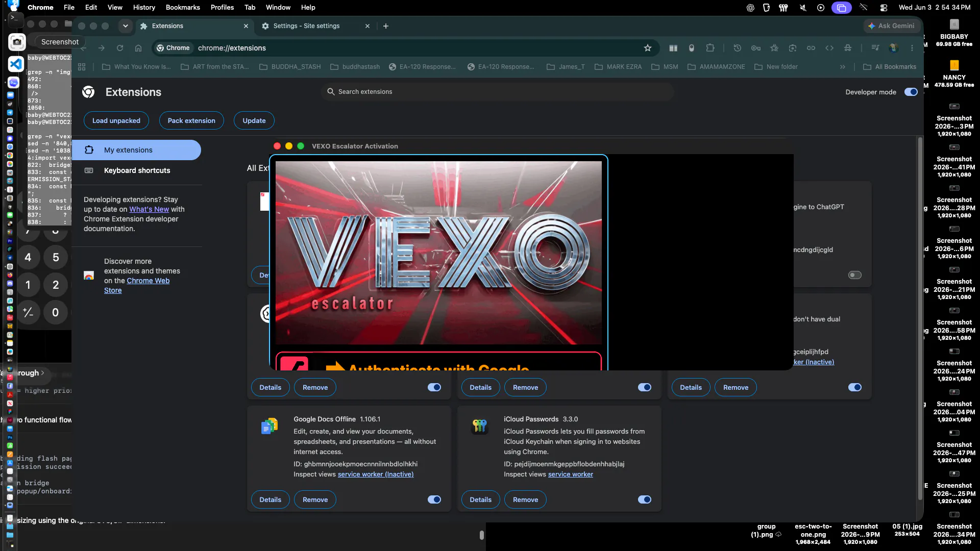
Task: Inspect Google Docs Offline service worker (Inactive)
Action: (376, 474)
